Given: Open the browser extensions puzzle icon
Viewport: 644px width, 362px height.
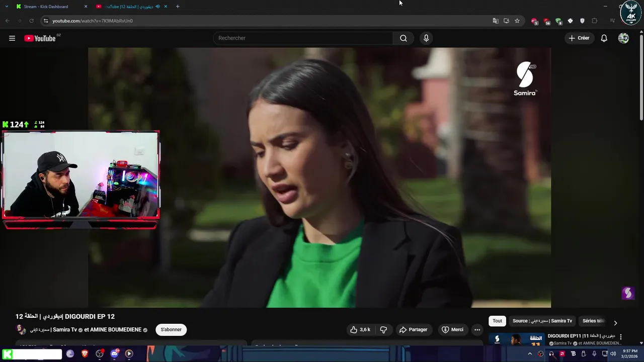Looking at the screenshot, I should point(595,21).
